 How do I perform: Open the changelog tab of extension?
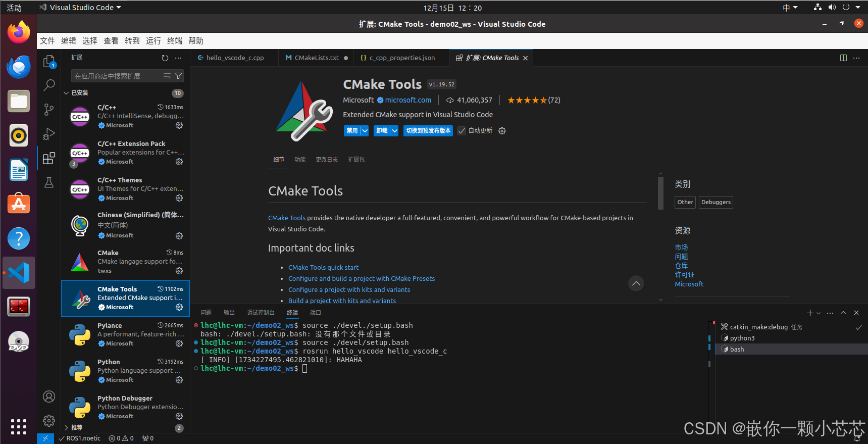[x=327, y=160]
